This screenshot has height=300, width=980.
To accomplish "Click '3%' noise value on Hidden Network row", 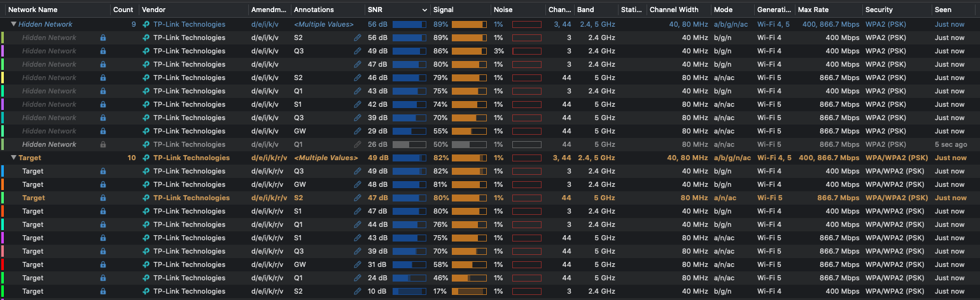I will [x=499, y=51].
